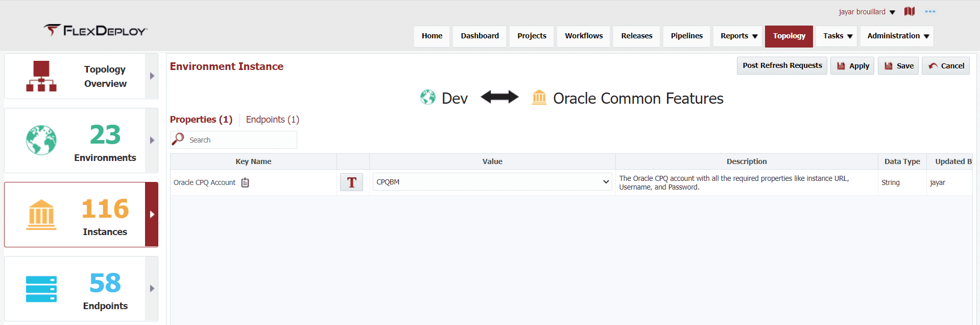
Task: Expand the Endpoints card arrow
Action: [x=152, y=289]
